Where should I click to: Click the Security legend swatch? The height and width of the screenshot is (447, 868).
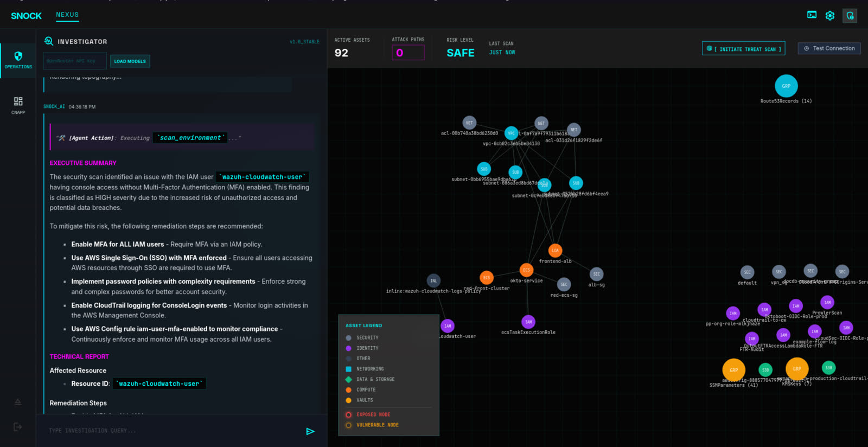(x=348, y=338)
